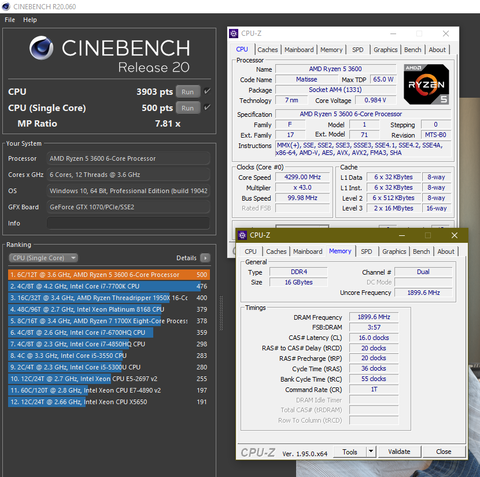The image size is (480, 477).
Task: Open the Tools dropdown arrow in CPU-Z
Action: 371,452
